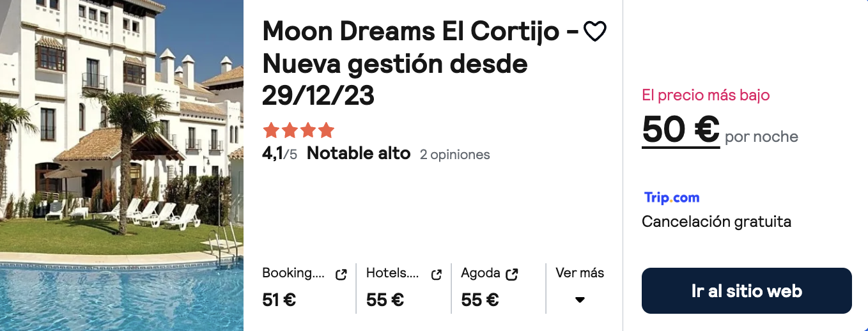Click the Trip.com logo
Image resolution: width=868 pixels, height=331 pixels.
click(x=672, y=197)
